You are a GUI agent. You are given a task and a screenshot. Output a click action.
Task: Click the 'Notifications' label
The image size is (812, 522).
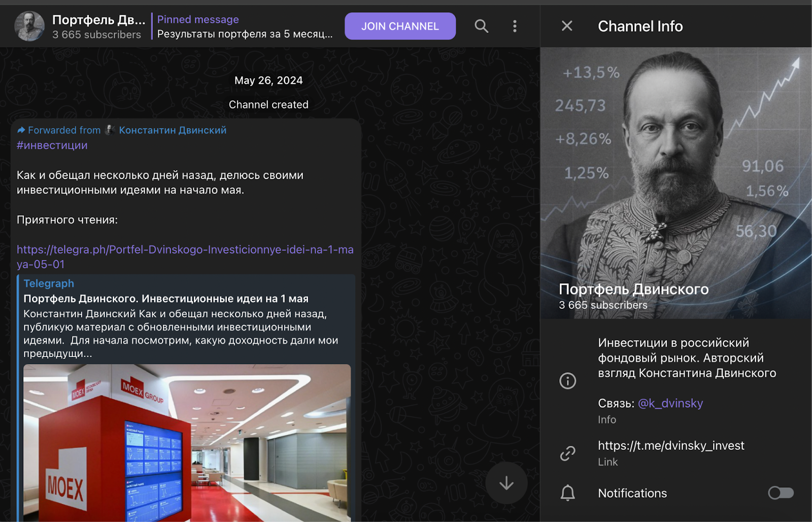[632, 493]
